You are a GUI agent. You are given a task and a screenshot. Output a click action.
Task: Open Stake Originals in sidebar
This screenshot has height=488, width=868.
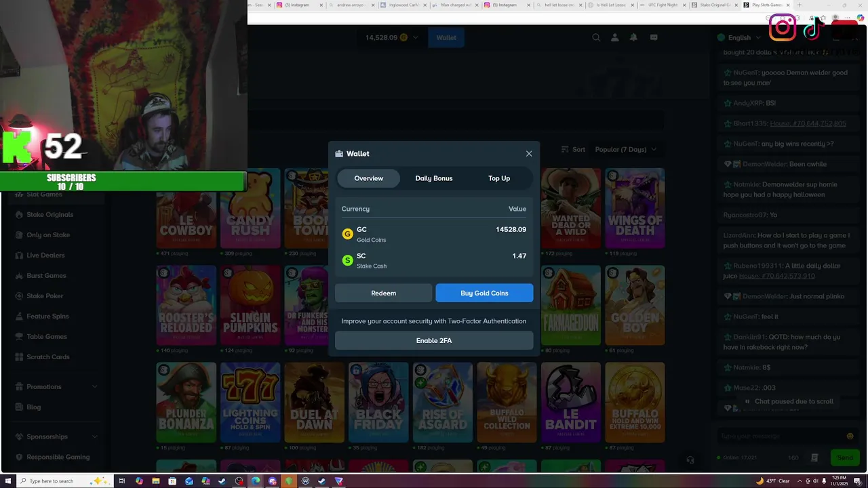(50, 215)
